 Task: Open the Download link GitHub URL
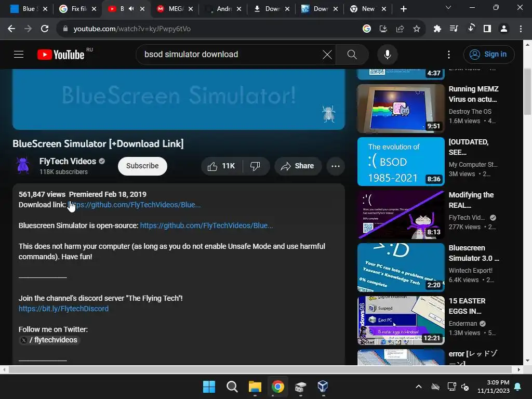[x=134, y=205]
